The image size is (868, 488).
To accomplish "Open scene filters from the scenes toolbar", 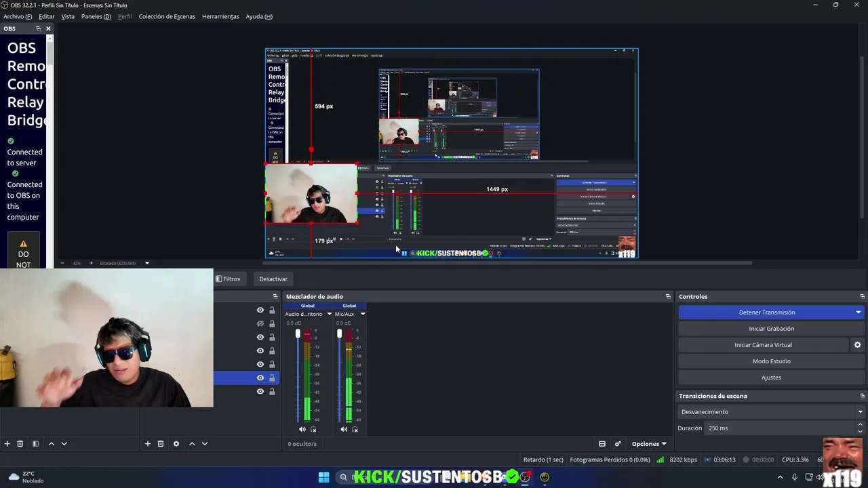I will pos(35,444).
